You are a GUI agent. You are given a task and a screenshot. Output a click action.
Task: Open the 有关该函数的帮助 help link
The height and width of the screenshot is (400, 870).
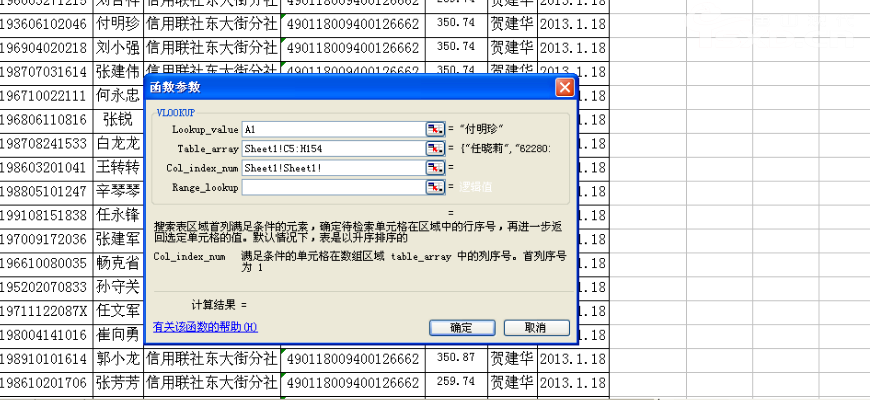pyautogui.click(x=205, y=327)
